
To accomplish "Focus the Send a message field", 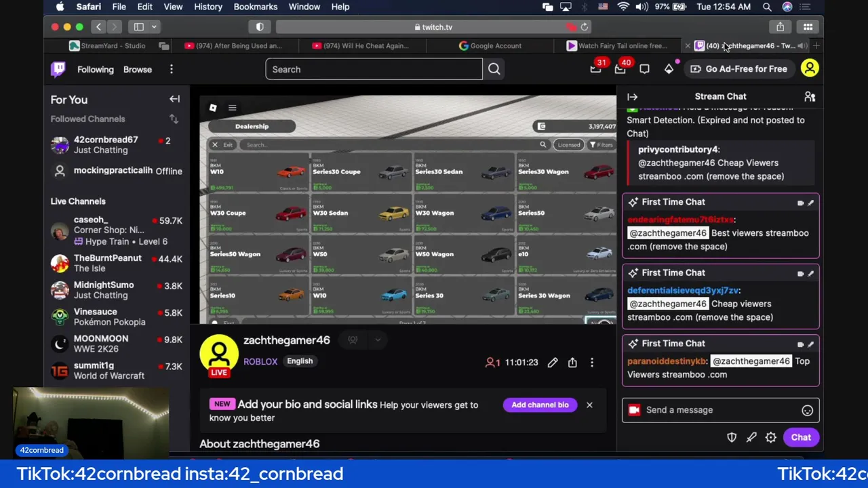I will pos(720,410).
